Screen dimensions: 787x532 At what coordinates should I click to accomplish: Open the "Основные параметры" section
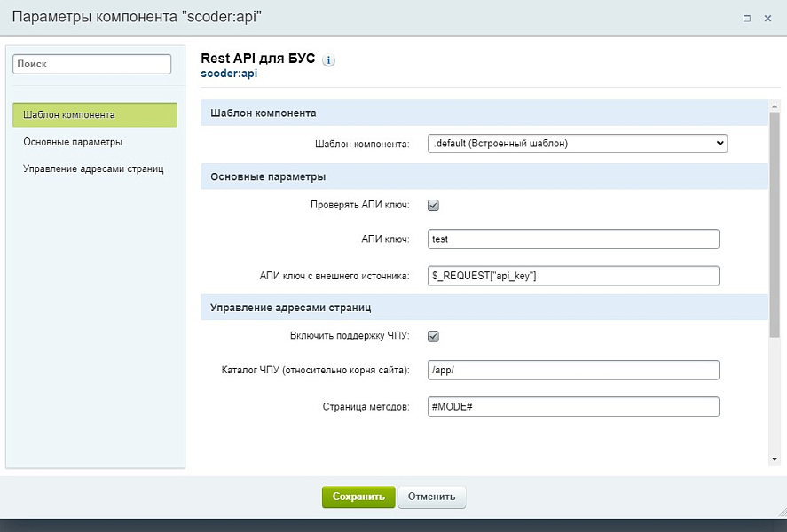point(73,140)
